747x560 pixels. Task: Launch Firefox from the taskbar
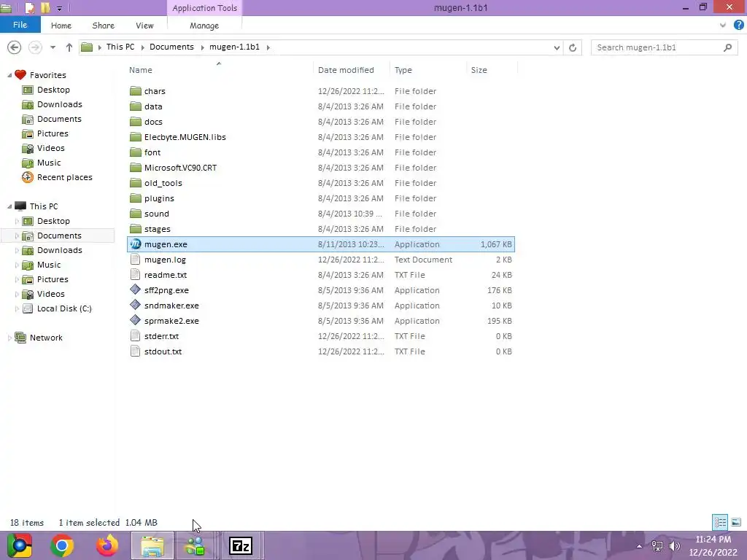tap(107, 545)
